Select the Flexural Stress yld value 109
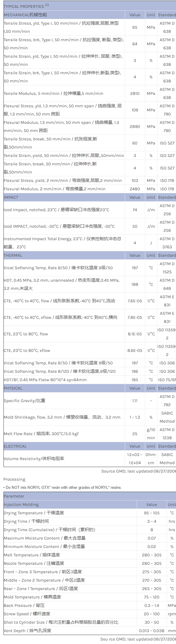The image size is (176, 644). (135, 110)
